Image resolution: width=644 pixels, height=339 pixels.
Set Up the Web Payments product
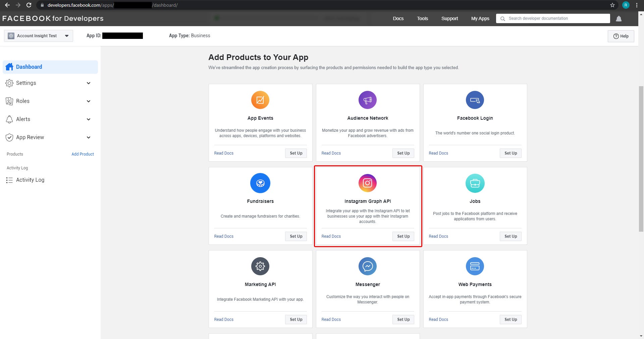click(511, 320)
